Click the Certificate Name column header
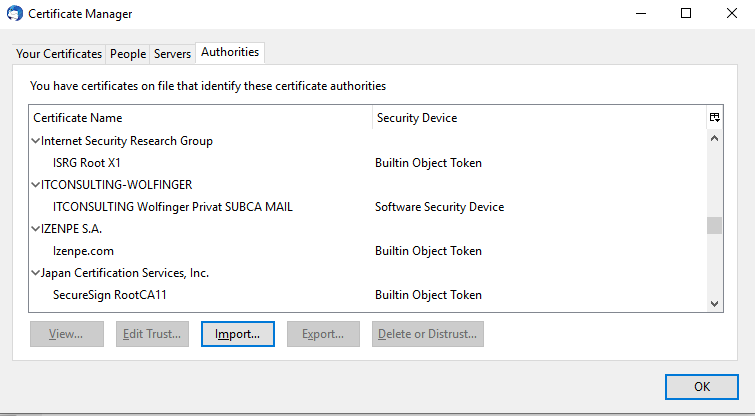Screen dimensions: 755x416 (201, 117)
